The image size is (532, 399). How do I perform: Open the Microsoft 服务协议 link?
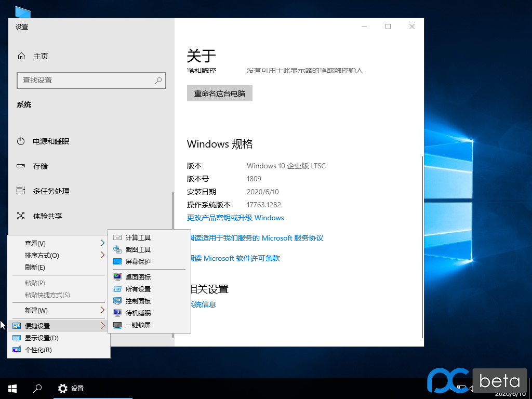point(257,238)
